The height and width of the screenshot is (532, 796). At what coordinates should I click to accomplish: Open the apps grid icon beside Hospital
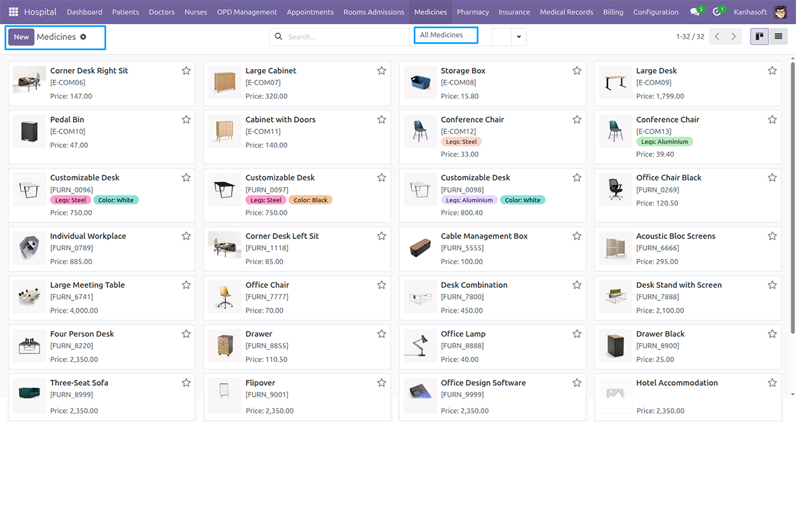coord(13,11)
